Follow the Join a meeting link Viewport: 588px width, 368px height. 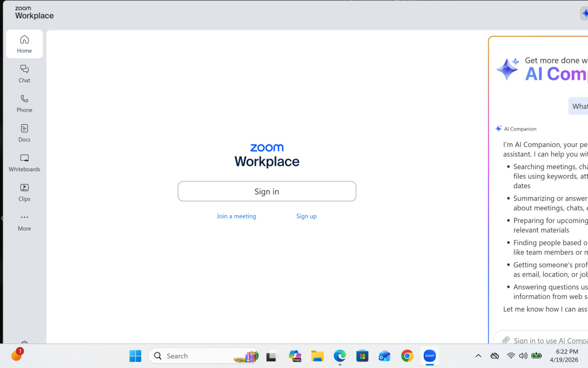(236, 216)
